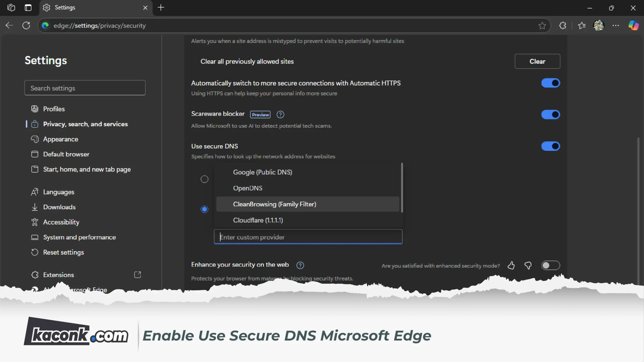This screenshot has width=644, height=362.
Task: Click the star to favorite this page
Action: tap(542, 25)
